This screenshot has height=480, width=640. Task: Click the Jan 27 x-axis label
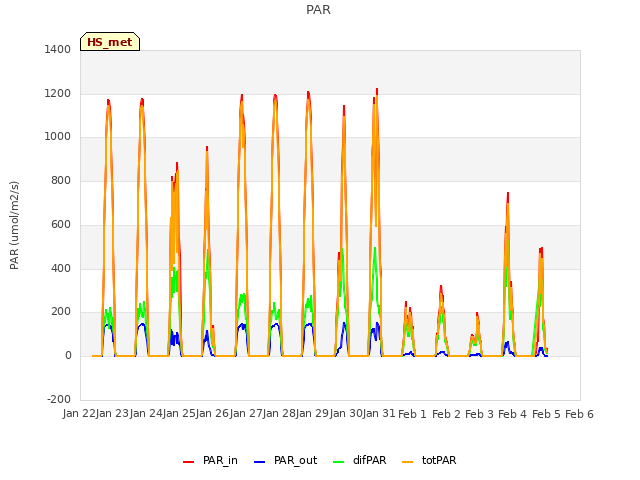point(246,413)
